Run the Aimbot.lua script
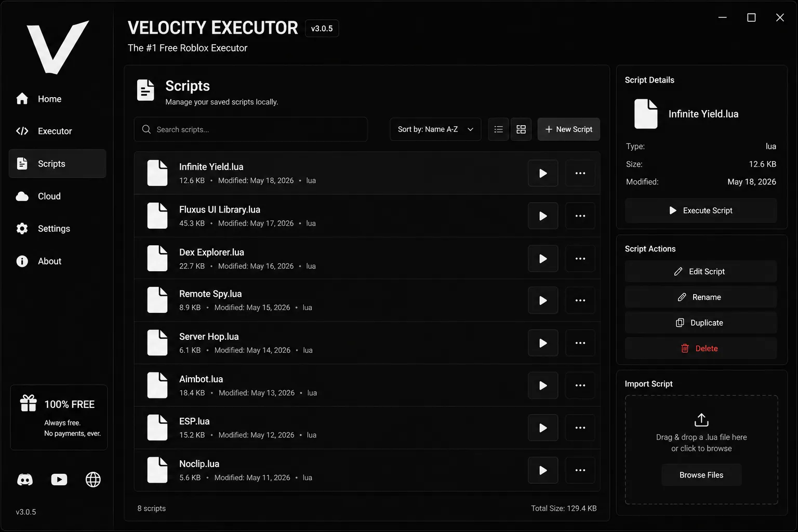The image size is (798, 532). point(543,385)
